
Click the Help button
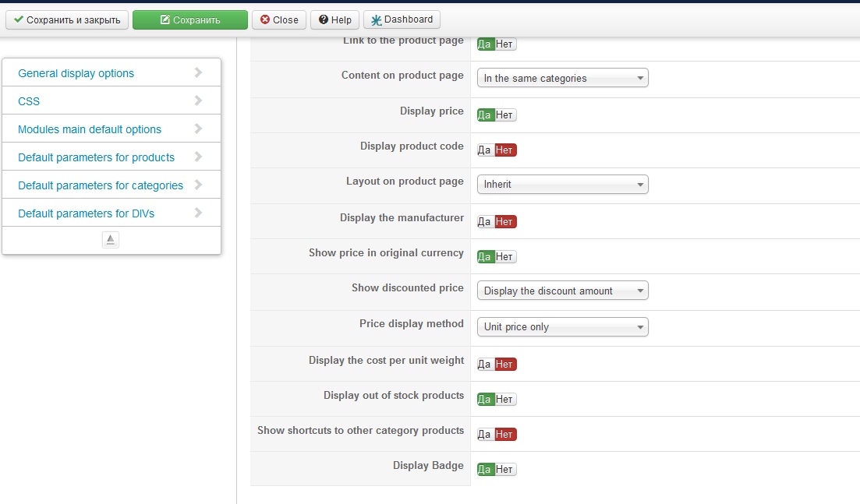pyautogui.click(x=334, y=19)
